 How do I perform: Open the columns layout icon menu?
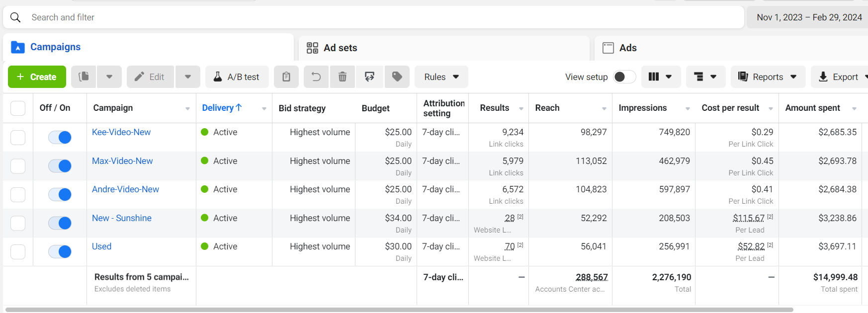pos(660,77)
